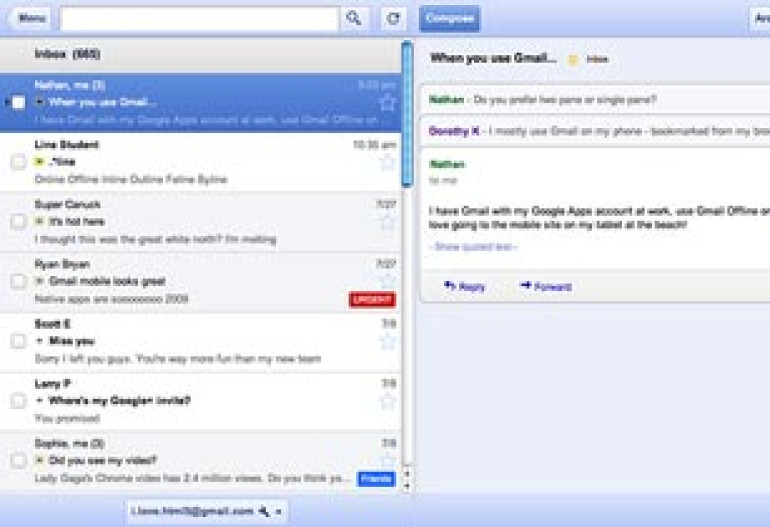Click importance marker beside 'Gmail mobile looks great'

40,281
